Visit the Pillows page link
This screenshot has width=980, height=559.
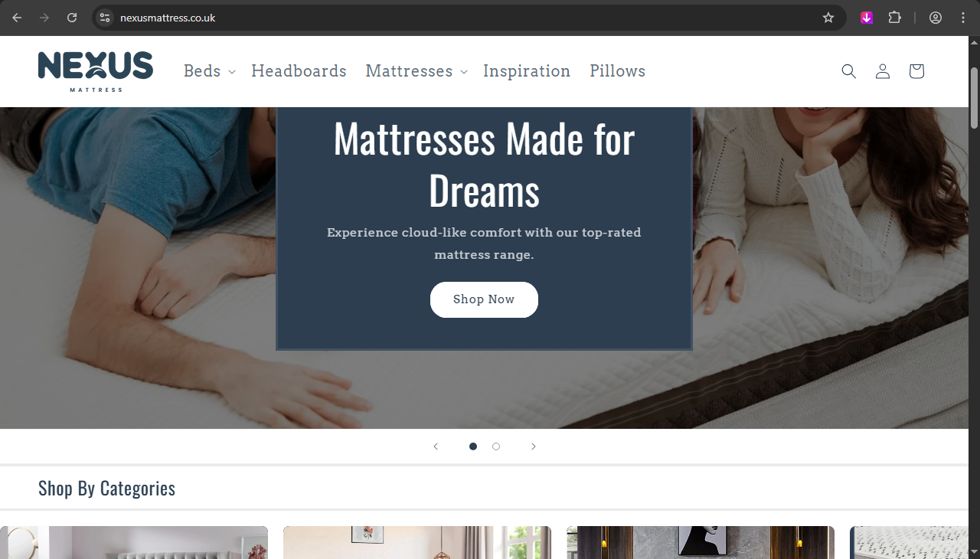617,70
